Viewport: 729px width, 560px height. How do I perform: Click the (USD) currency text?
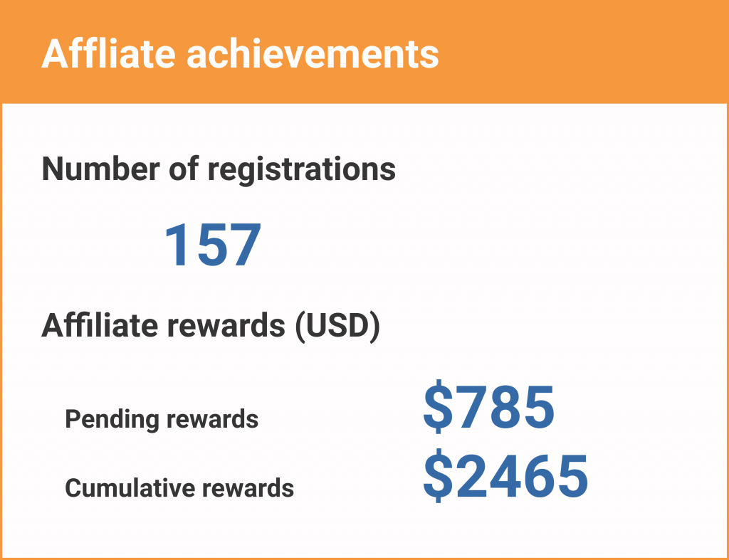click(x=338, y=326)
